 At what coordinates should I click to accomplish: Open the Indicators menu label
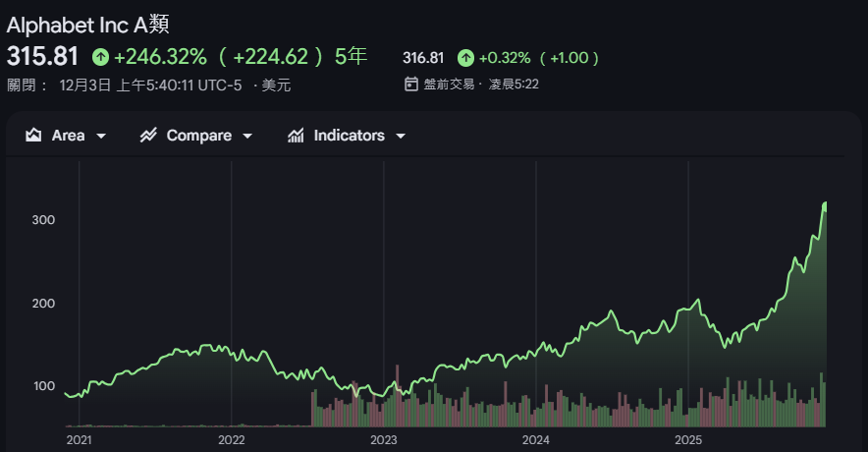coord(349,136)
